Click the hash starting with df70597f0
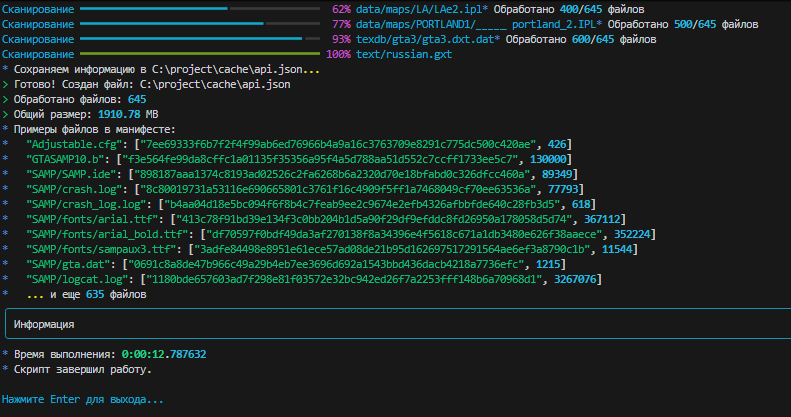The height and width of the screenshot is (417, 791). pos(404,234)
